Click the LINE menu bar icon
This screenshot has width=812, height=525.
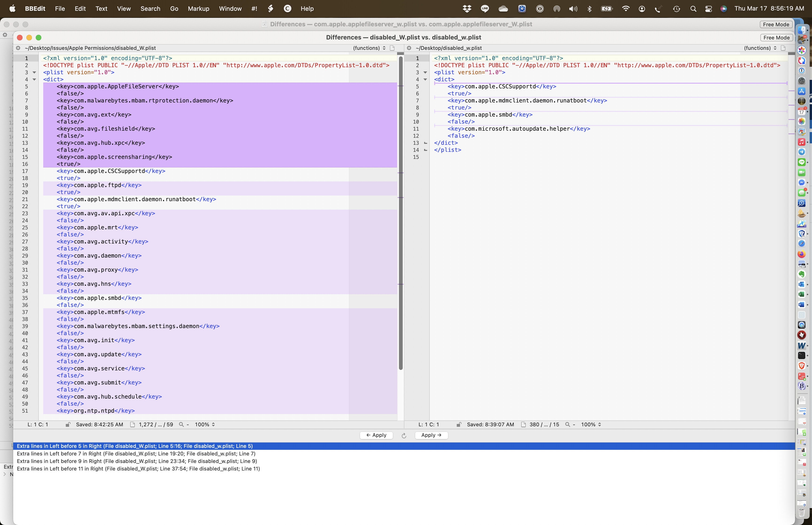484,9
